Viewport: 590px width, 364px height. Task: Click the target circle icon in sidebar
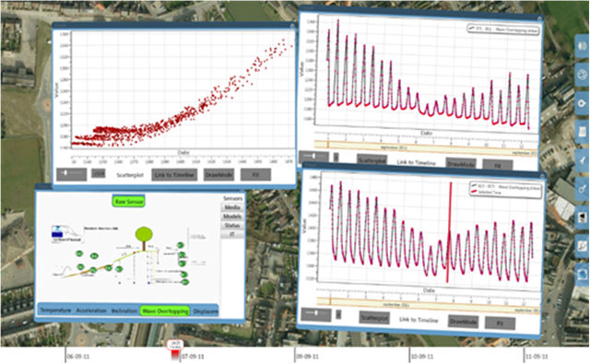(582, 103)
